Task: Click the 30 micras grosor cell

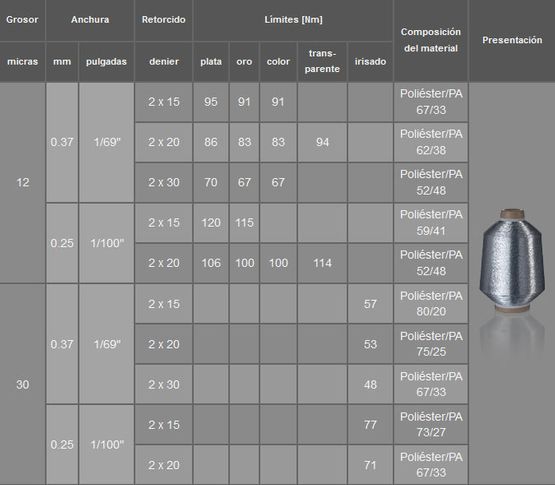Action: pos(22,384)
